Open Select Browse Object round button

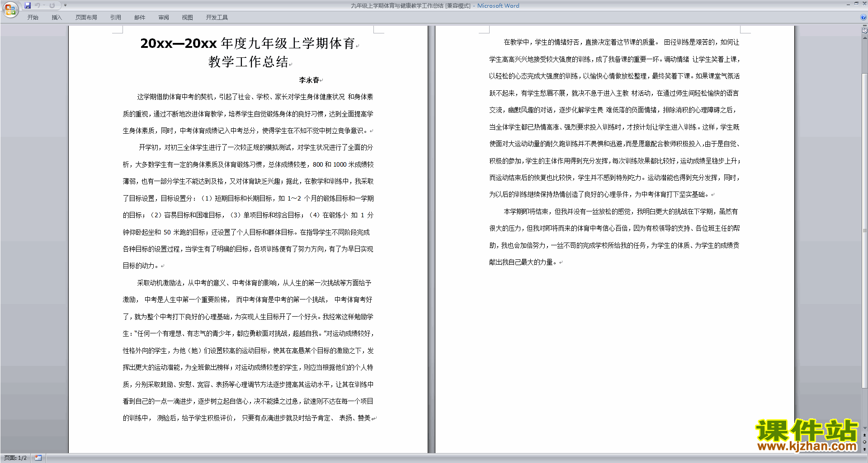865,442
